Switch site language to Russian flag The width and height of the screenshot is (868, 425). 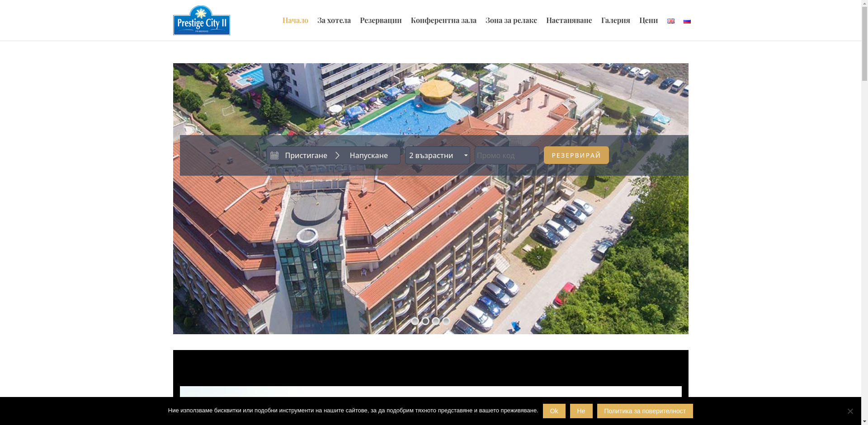687,21
